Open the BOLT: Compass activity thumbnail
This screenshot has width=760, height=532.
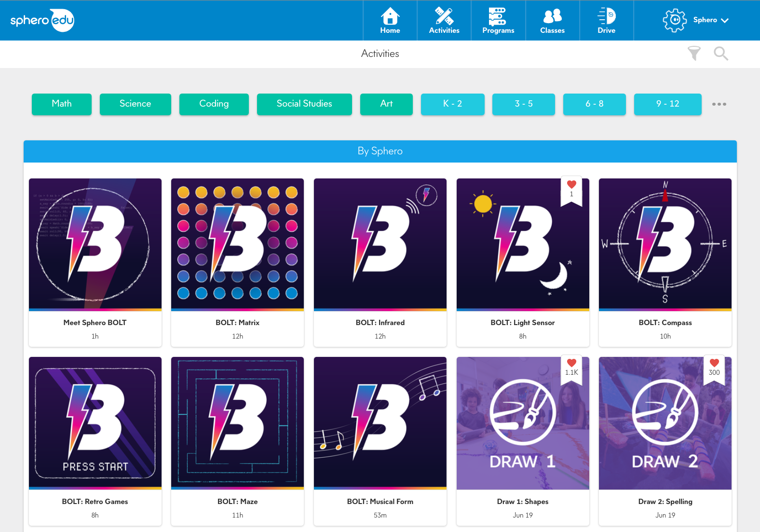coord(665,245)
